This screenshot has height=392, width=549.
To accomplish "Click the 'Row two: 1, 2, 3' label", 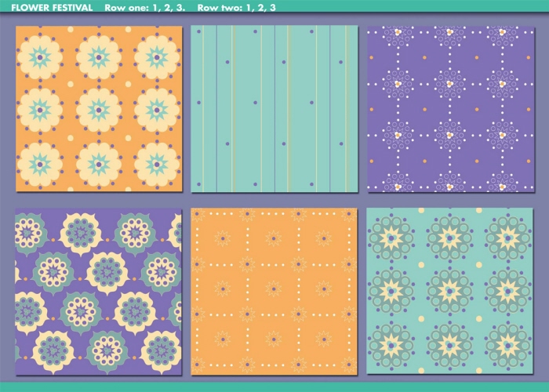I will coord(236,8).
